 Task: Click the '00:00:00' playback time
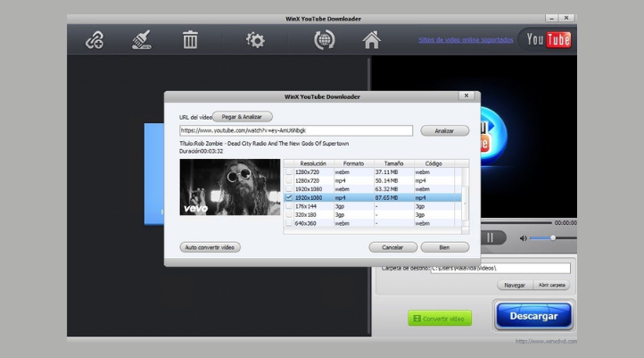[566, 223]
